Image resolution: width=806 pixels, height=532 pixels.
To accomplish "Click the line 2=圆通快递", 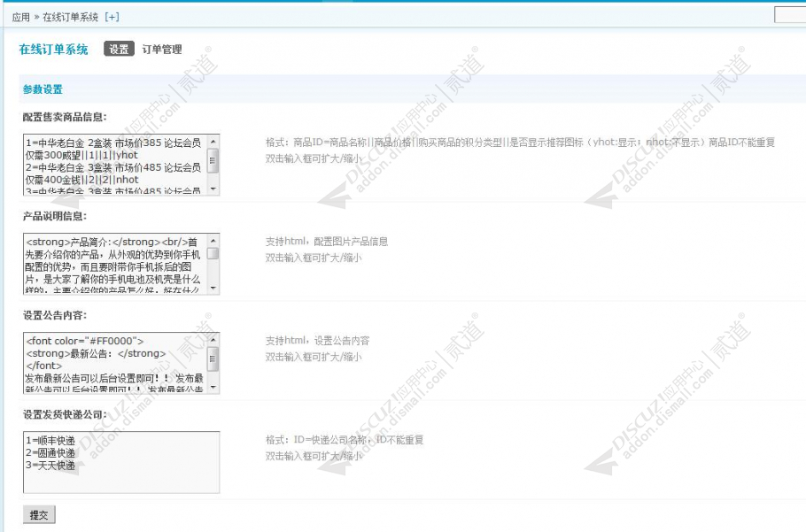I will coord(50,453).
